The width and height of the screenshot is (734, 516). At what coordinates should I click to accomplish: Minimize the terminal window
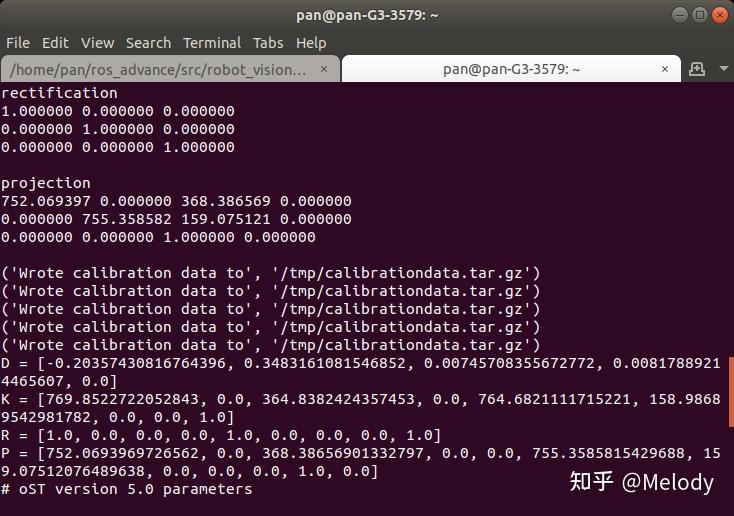(x=680, y=14)
